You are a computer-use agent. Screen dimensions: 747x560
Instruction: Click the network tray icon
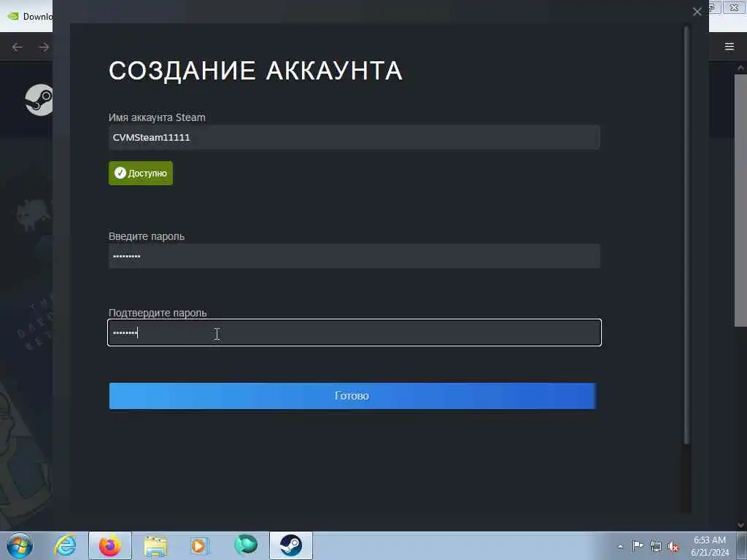pyautogui.click(x=656, y=547)
